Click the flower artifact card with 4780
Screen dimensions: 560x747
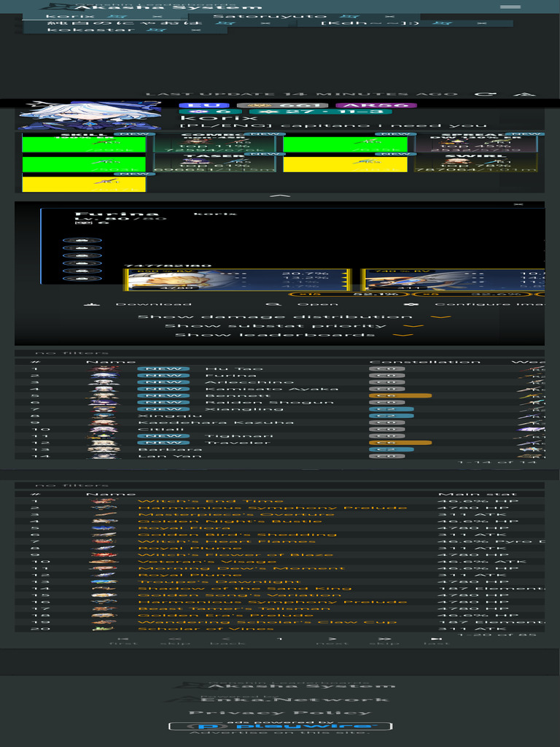[x=237, y=279]
